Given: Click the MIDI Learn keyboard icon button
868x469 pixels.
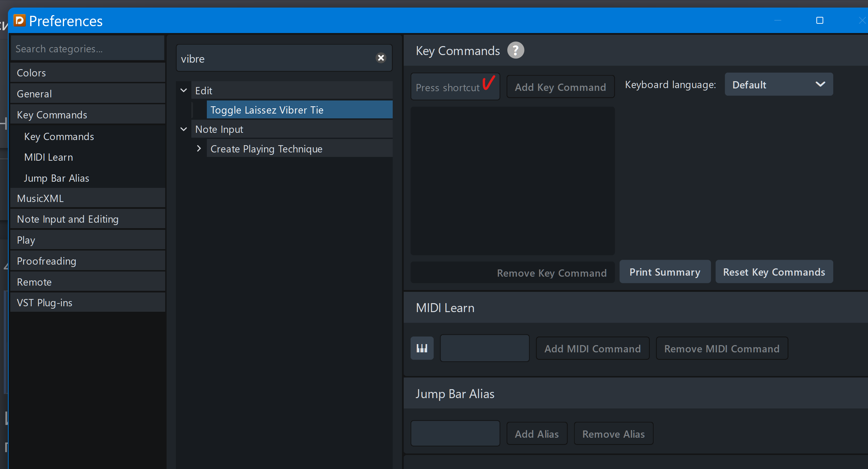Looking at the screenshot, I should pos(422,348).
